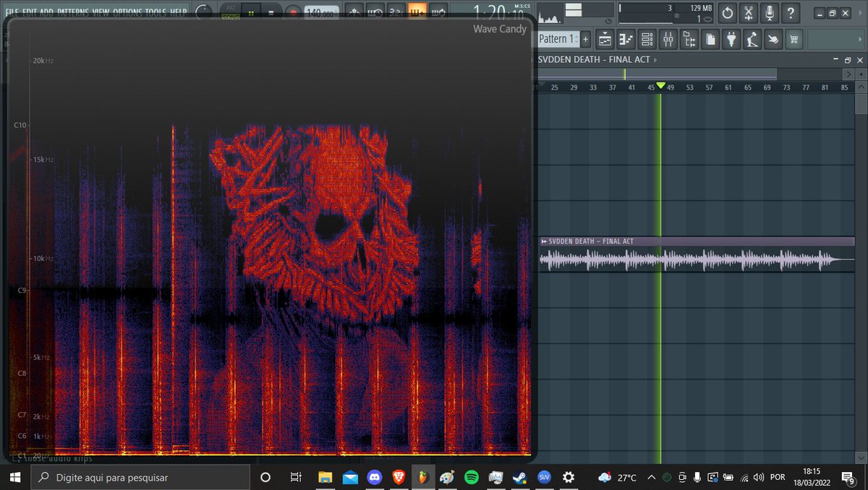This screenshot has width=868, height=490.
Task: Open the EDIT menu
Action: [x=30, y=12]
